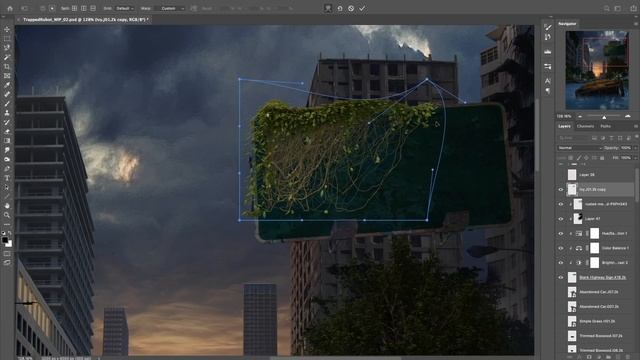Toggle visibility of the rusted metal layer
The image size is (640, 360).
click(561, 204)
